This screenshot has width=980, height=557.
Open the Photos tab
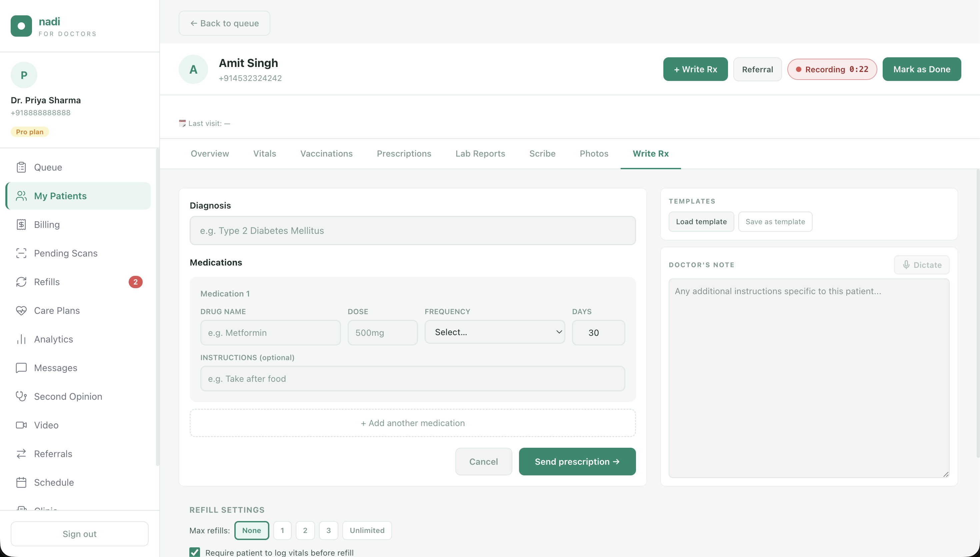(x=594, y=153)
